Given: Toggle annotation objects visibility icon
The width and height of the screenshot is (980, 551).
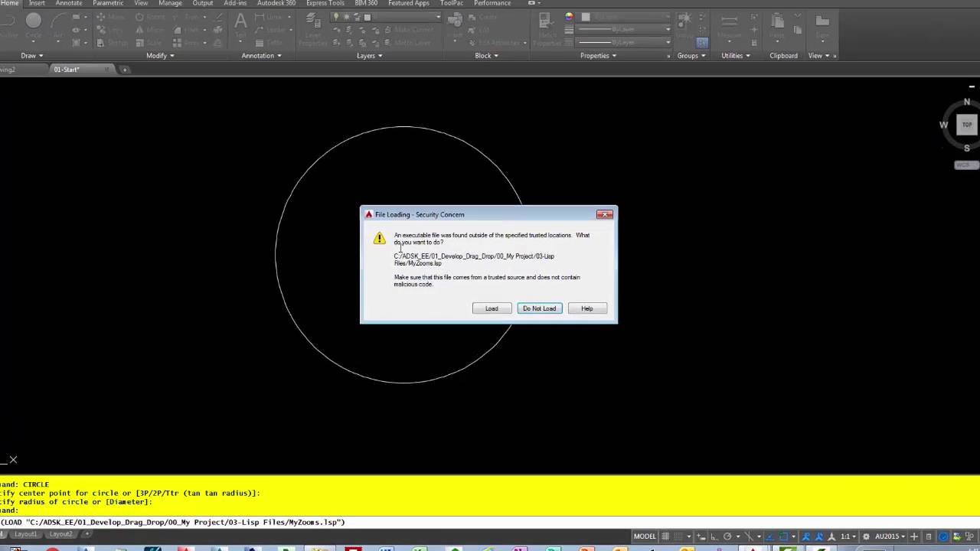Looking at the screenshot, I should (805, 536).
